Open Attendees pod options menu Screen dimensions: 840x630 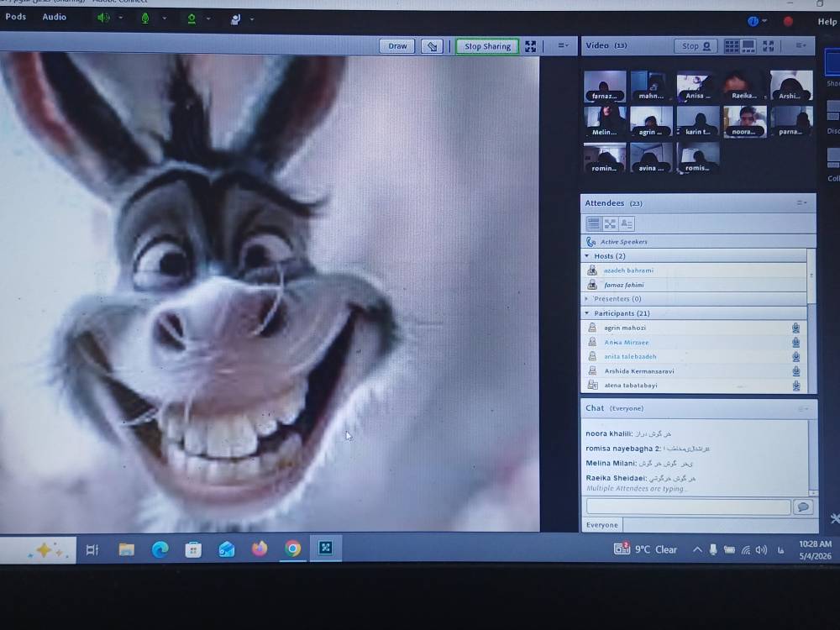tap(801, 202)
